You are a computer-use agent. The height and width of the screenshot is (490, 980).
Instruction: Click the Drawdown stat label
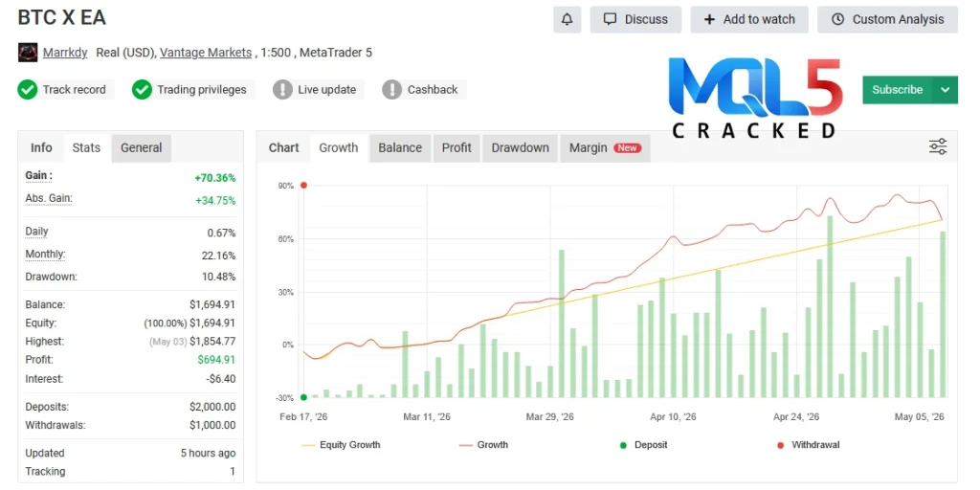coord(52,277)
